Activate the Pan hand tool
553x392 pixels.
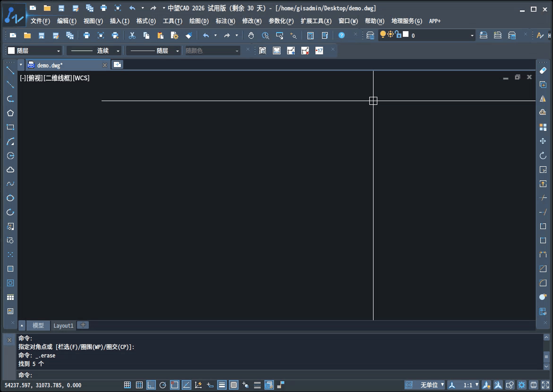tap(251, 35)
